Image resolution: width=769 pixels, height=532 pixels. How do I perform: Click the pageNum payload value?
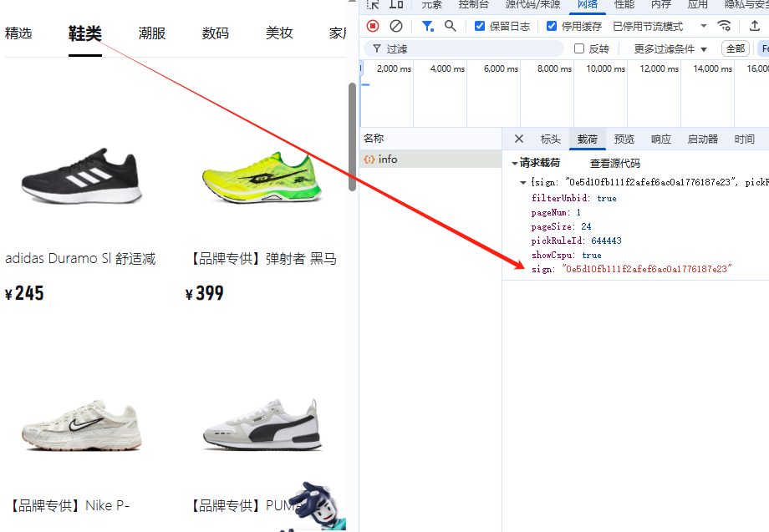coord(578,212)
